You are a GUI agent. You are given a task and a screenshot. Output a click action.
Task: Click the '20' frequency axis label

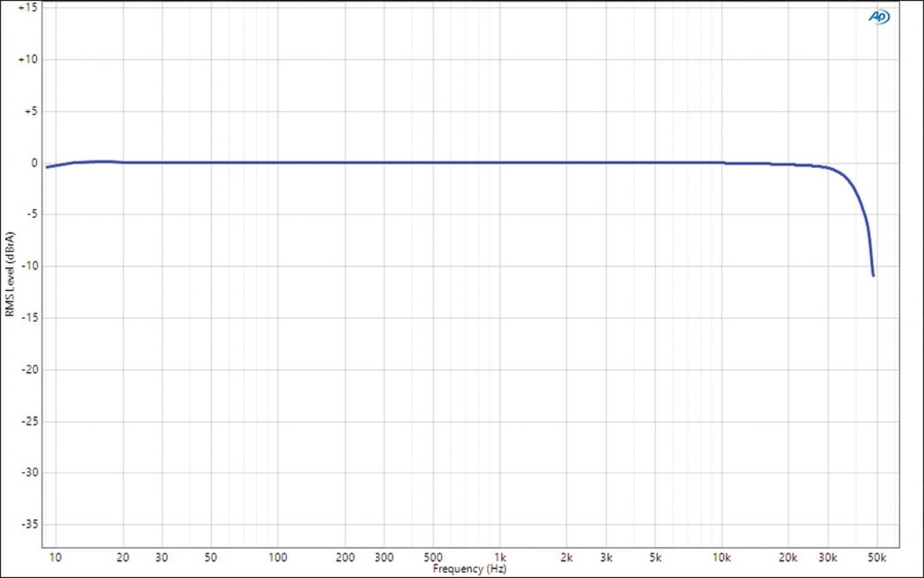123,558
